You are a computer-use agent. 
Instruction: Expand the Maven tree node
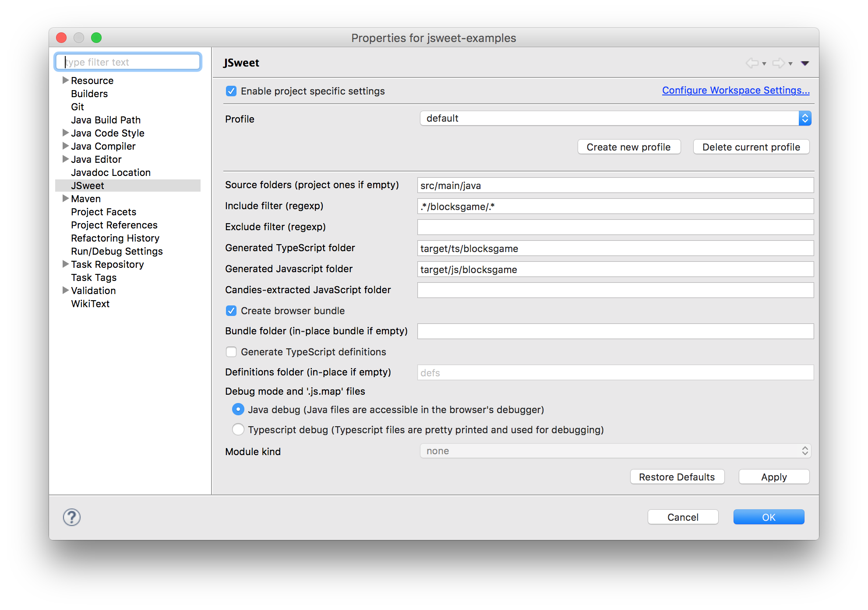click(x=65, y=199)
